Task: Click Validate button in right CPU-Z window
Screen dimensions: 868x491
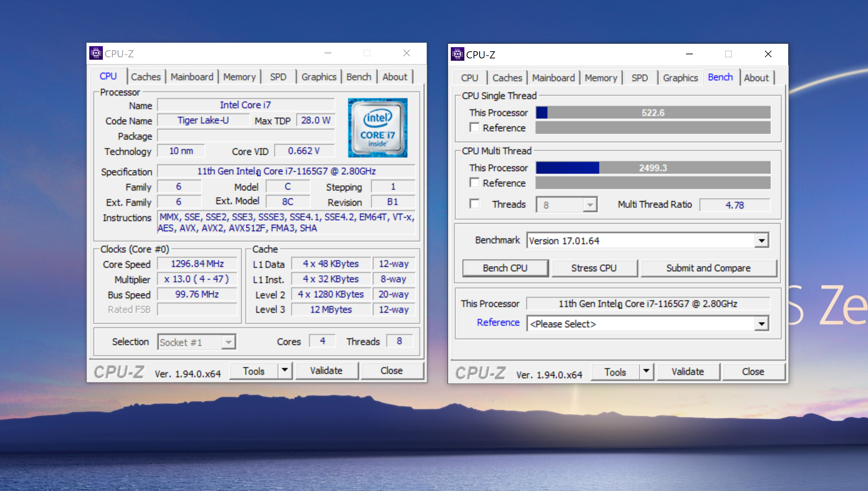Action: click(688, 372)
